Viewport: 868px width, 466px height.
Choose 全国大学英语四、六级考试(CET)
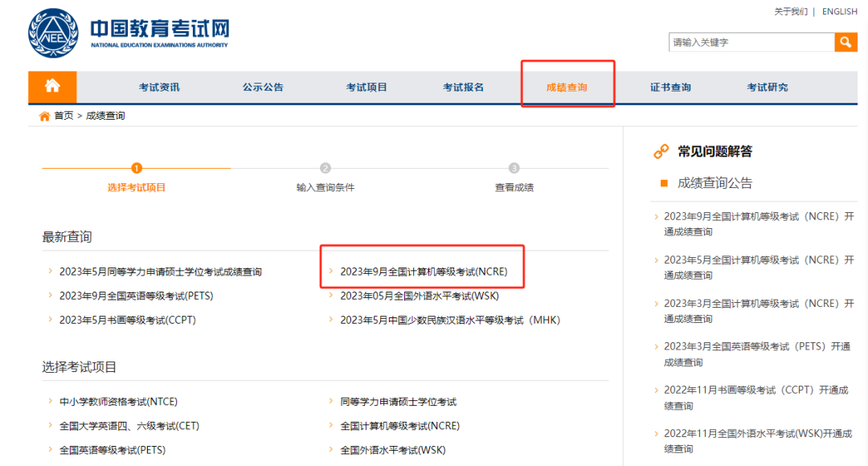129,426
